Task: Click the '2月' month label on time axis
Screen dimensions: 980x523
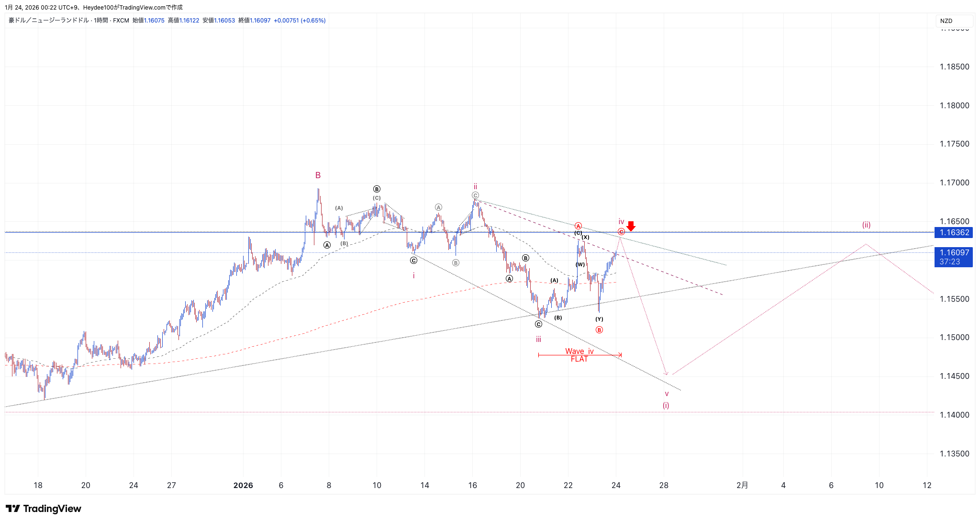Action: point(742,485)
